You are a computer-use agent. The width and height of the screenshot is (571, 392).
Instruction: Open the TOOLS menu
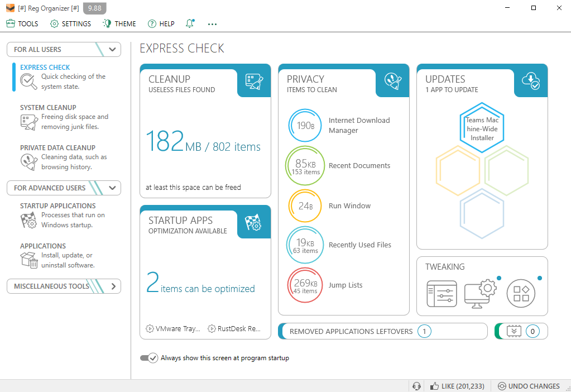[22, 23]
